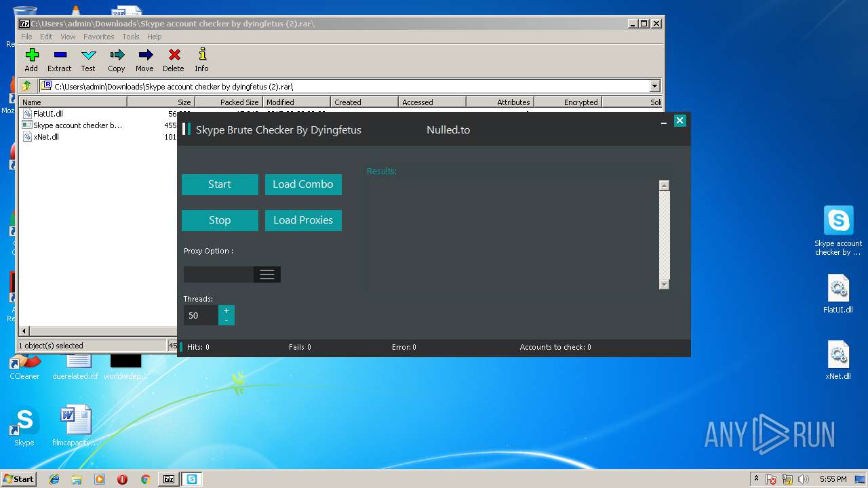This screenshot has height=488, width=868.
Task: Click the taskbar clock showing 5:55 PM
Action: pos(833,479)
